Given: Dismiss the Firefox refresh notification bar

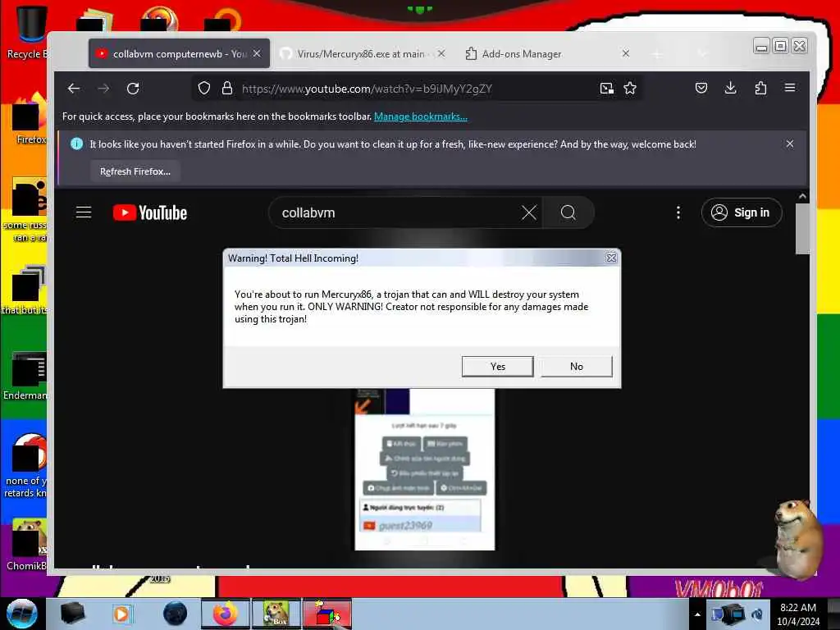Looking at the screenshot, I should tap(790, 144).
